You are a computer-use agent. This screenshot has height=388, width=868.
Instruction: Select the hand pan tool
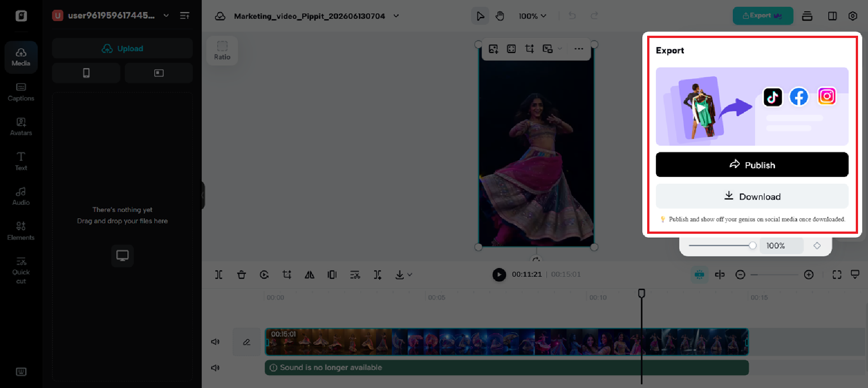tap(500, 16)
